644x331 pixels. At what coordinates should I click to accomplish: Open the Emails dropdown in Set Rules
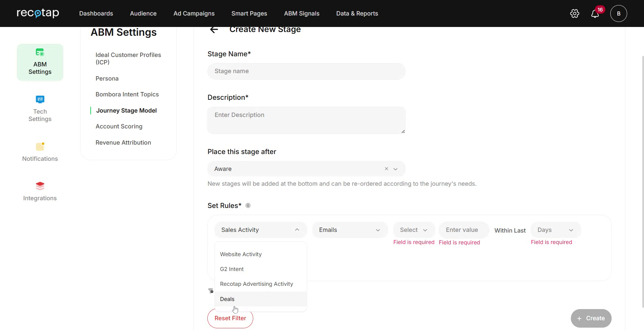point(350,230)
